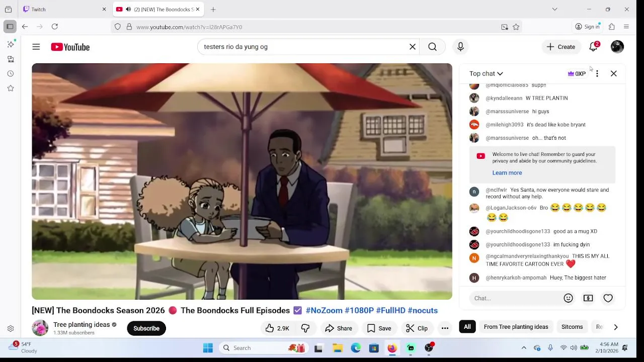The height and width of the screenshot is (362, 644).
Task: Like the video
Action: 277,328
